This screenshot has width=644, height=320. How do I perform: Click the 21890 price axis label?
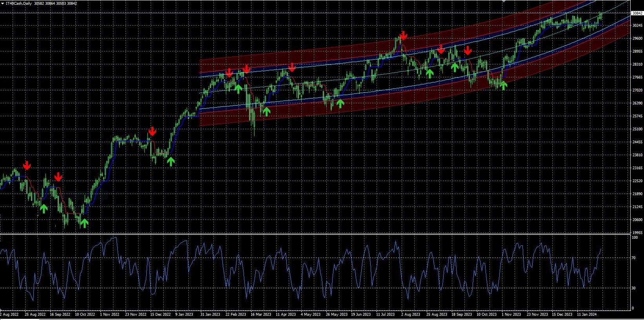point(637,194)
